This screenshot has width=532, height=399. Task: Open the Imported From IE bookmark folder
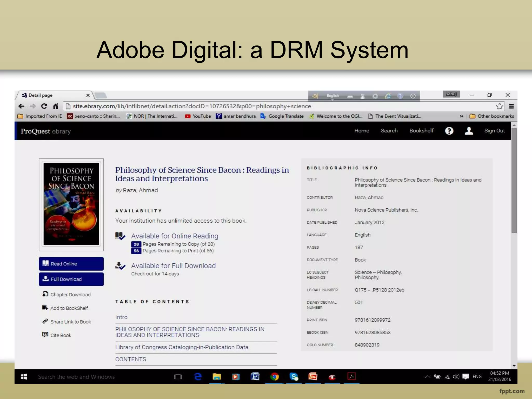[x=39, y=116]
